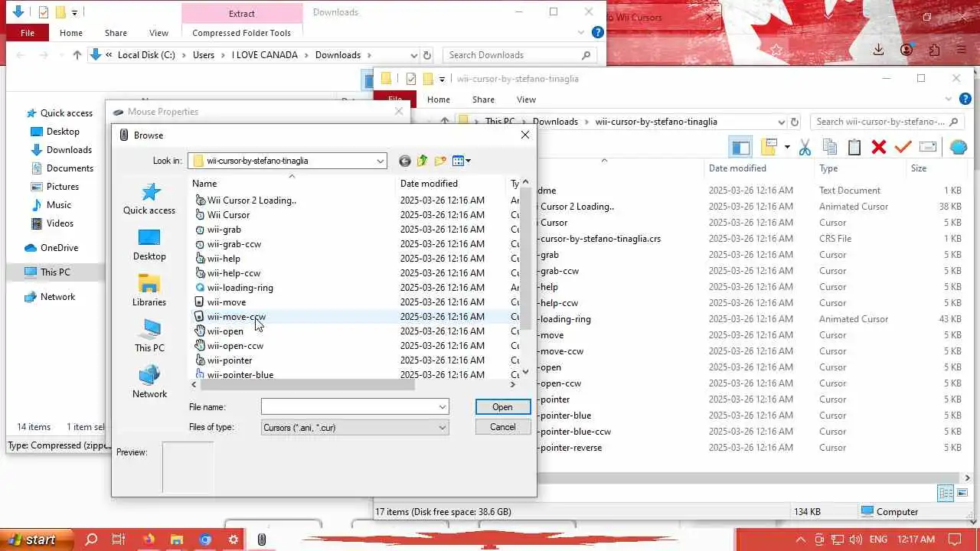Expand the File name combo dropdown arrow

click(442, 407)
